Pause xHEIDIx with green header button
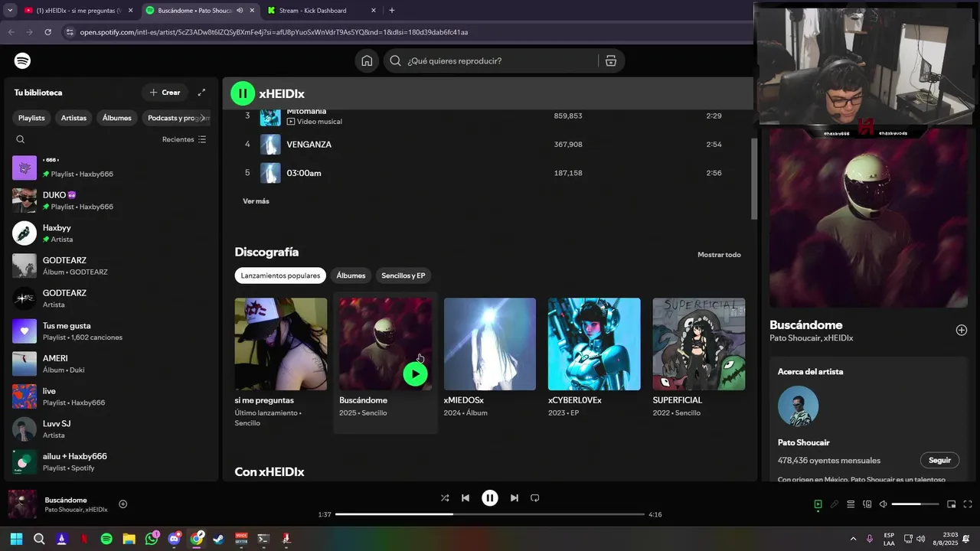Screen dimensions: 980x551 (243, 93)
